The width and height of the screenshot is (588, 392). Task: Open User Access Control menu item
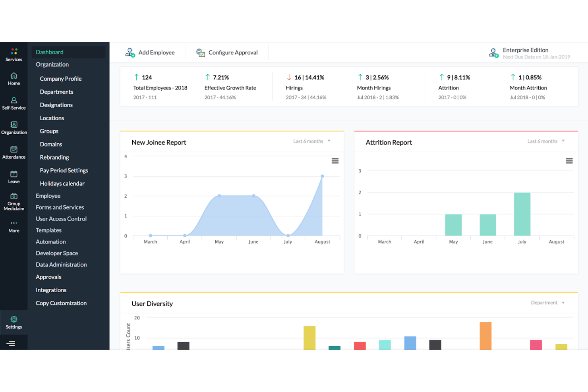coord(61,219)
